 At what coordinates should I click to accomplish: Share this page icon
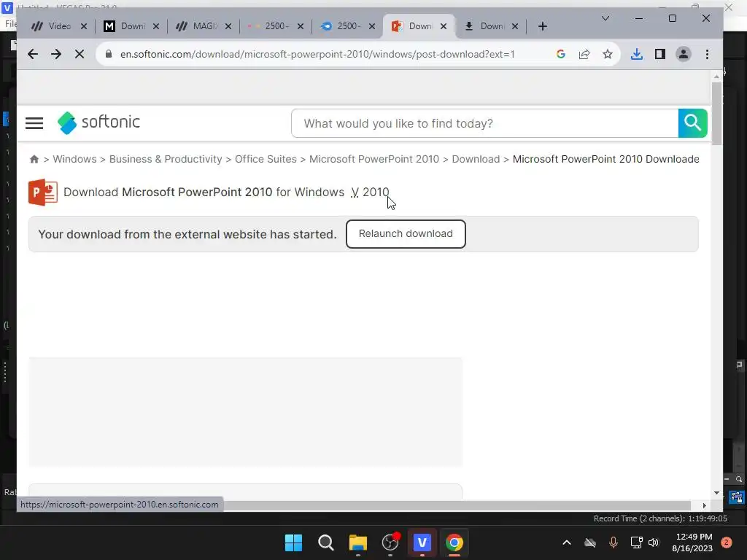pos(584,54)
